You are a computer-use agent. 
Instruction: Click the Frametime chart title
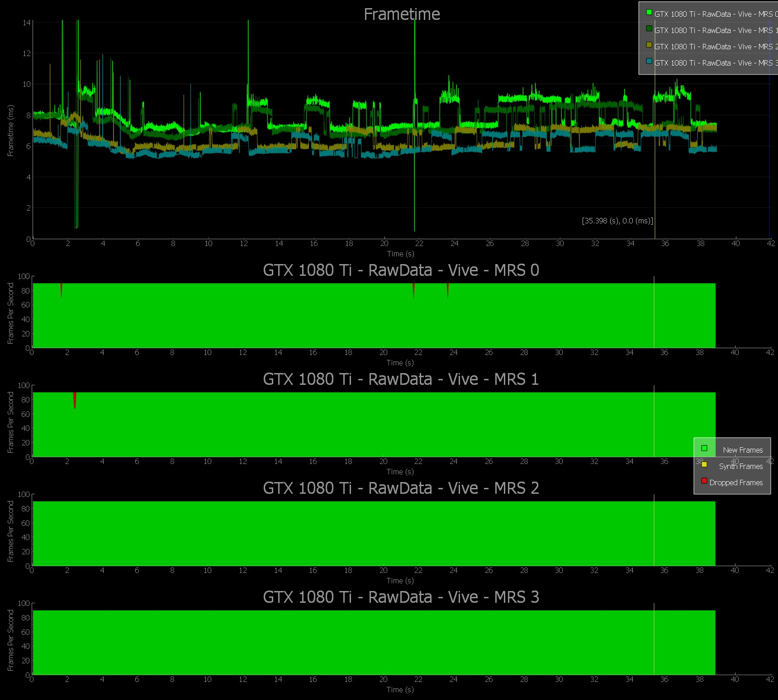(x=402, y=14)
